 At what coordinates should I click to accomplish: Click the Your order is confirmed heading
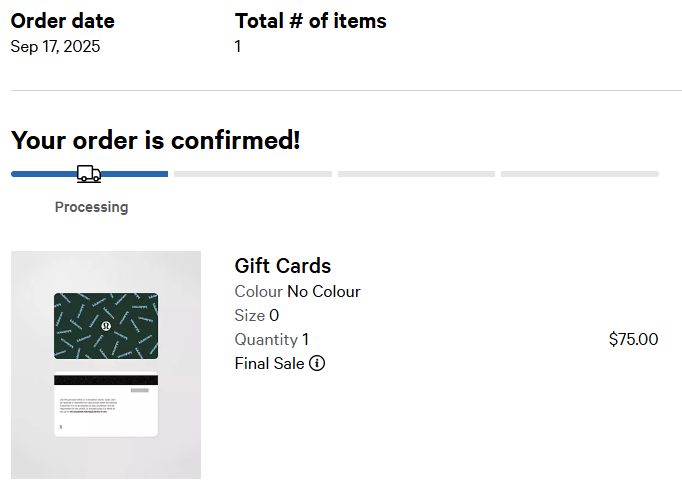(x=155, y=140)
